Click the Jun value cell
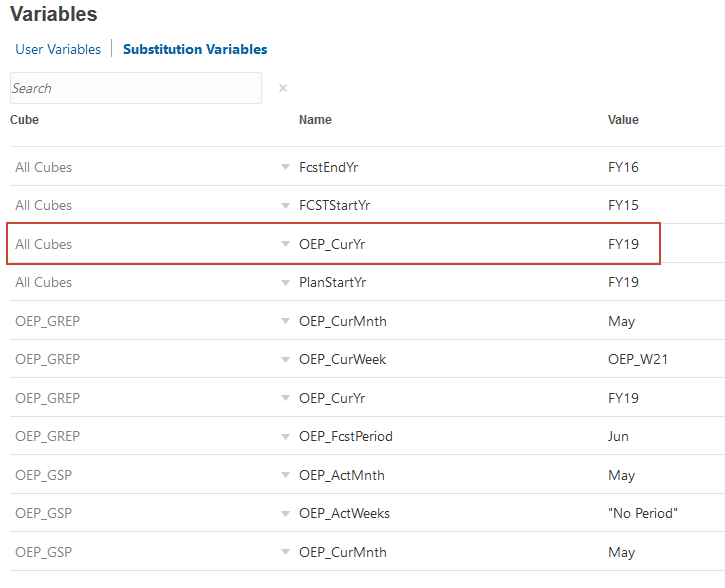725x588 pixels. 620,436
